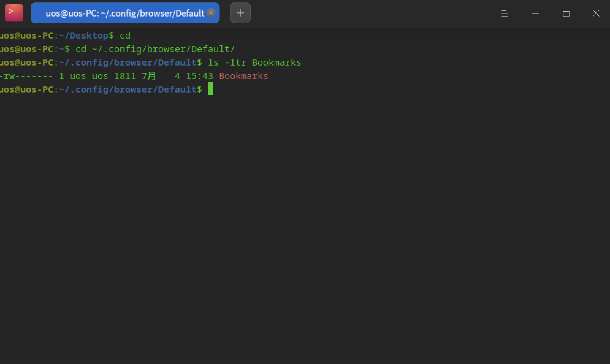Click the red Bookmarks filename in listing
This screenshot has width=610, height=364.
pyautogui.click(x=244, y=76)
